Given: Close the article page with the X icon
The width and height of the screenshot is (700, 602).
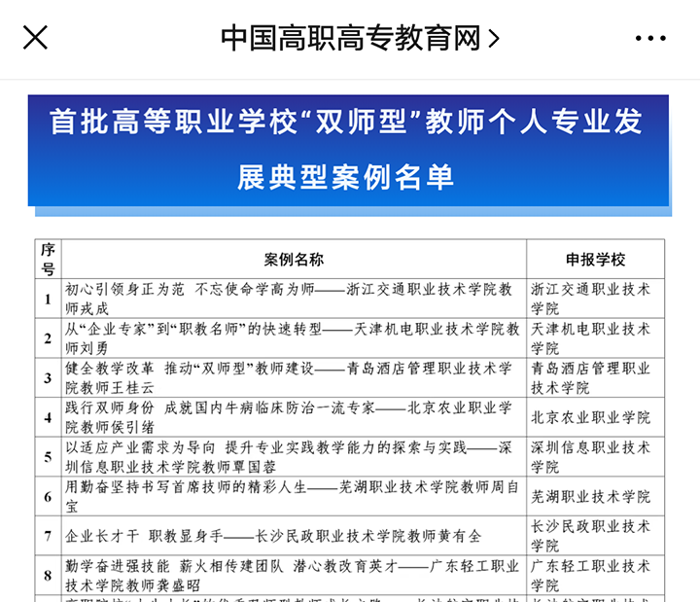Looking at the screenshot, I should pyautogui.click(x=36, y=38).
